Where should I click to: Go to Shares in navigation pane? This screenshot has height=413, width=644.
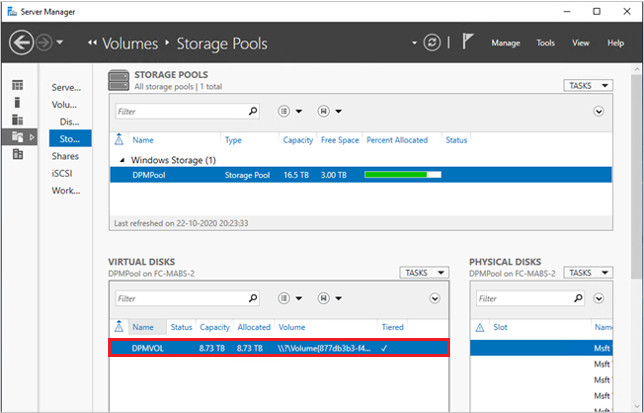click(x=65, y=156)
